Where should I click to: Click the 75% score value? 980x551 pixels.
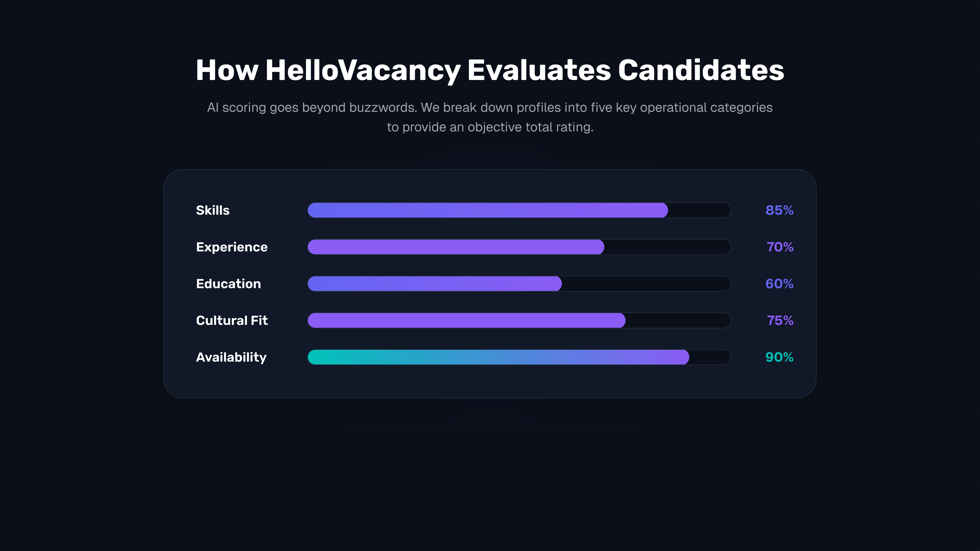point(780,321)
